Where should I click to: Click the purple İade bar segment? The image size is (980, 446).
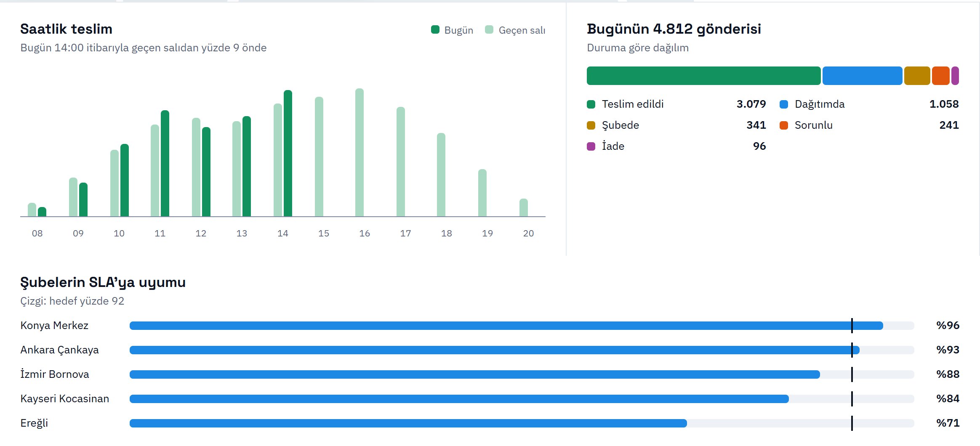955,76
